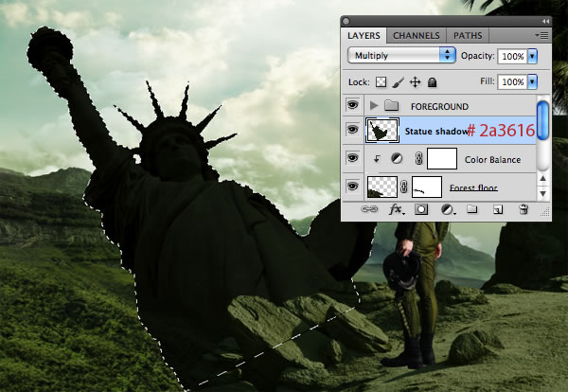
Task: Lock image pixels brush icon
Action: coord(399,82)
